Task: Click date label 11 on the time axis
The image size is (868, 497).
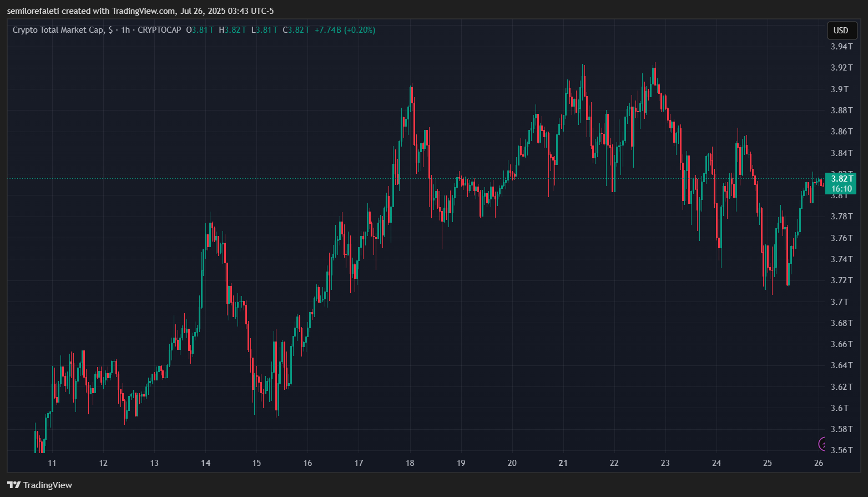Action: tap(52, 463)
